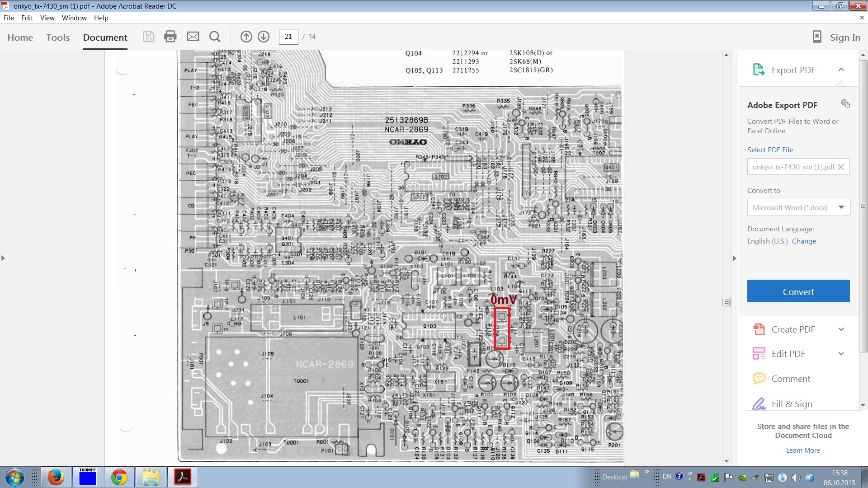Open the Window menu
Screen dimensions: 868x488
[x=74, y=18]
